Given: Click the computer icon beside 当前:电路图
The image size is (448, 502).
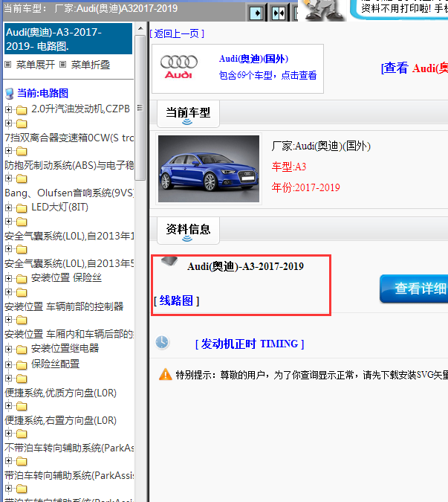Looking at the screenshot, I should [x=10, y=94].
